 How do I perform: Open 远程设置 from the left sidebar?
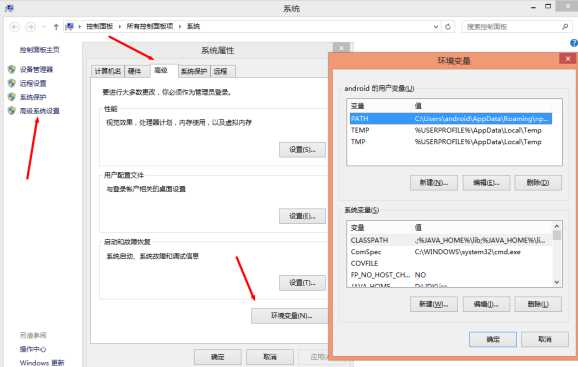pos(33,83)
